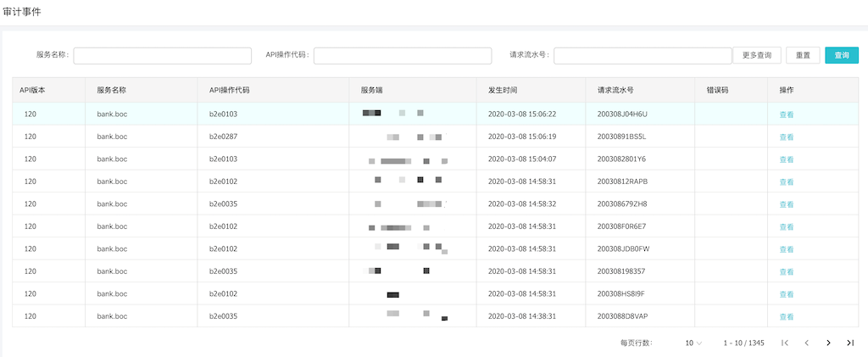868x357 pixels.
Task: Go to the previous page of results
Action: (x=807, y=343)
